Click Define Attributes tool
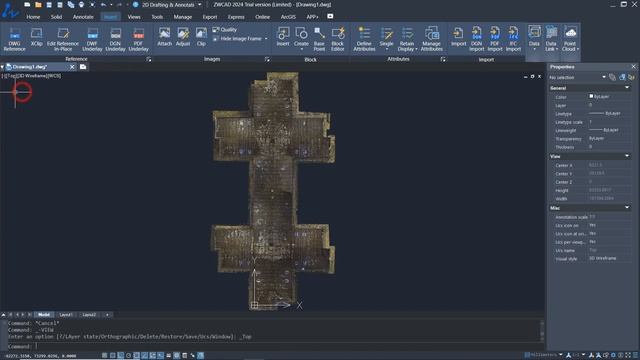 tap(364, 39)
